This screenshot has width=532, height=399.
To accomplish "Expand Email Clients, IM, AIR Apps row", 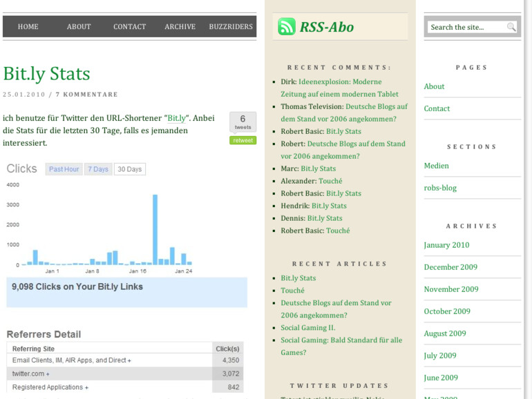I will (72, 360).
